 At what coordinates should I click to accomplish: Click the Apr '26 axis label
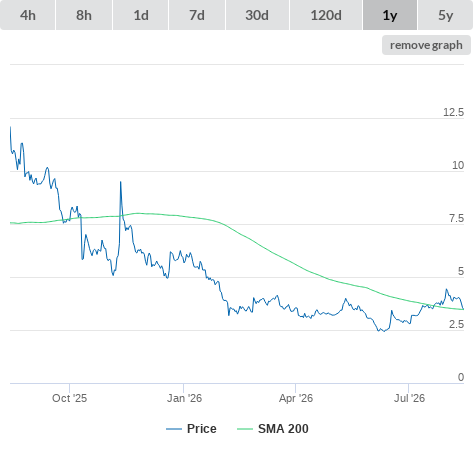[296, 398]
